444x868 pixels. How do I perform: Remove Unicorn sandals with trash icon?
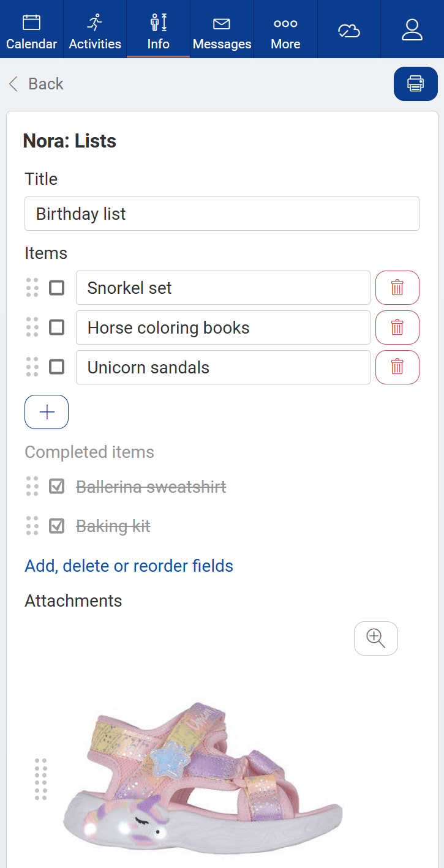click(397, 367)
